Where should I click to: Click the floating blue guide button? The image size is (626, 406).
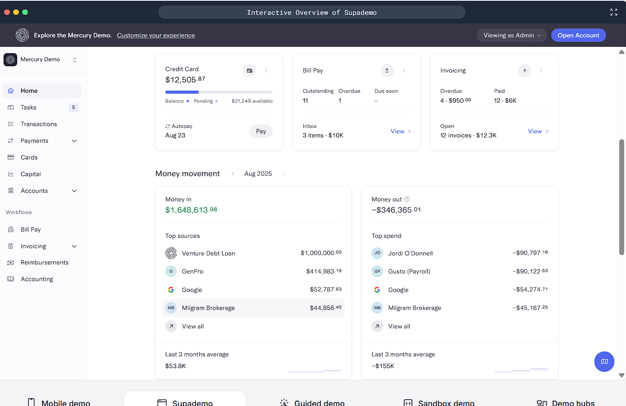tap(604, 361)
